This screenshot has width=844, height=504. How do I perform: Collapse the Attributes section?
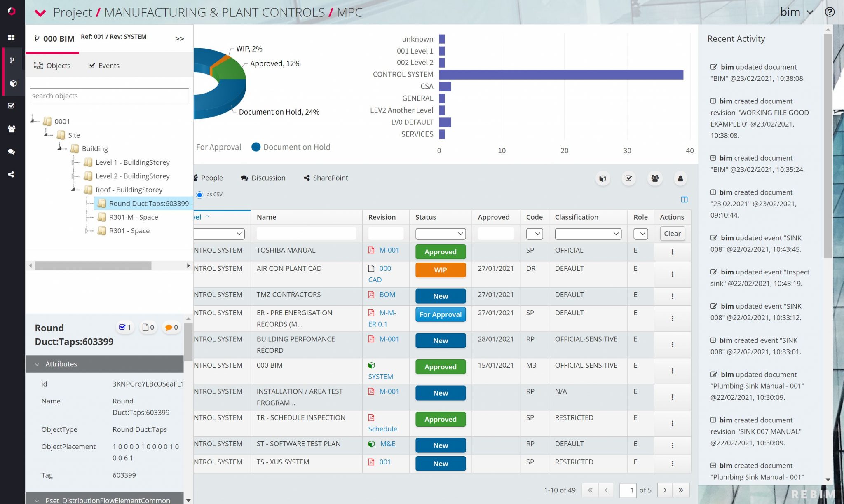[x=61, y=364]
